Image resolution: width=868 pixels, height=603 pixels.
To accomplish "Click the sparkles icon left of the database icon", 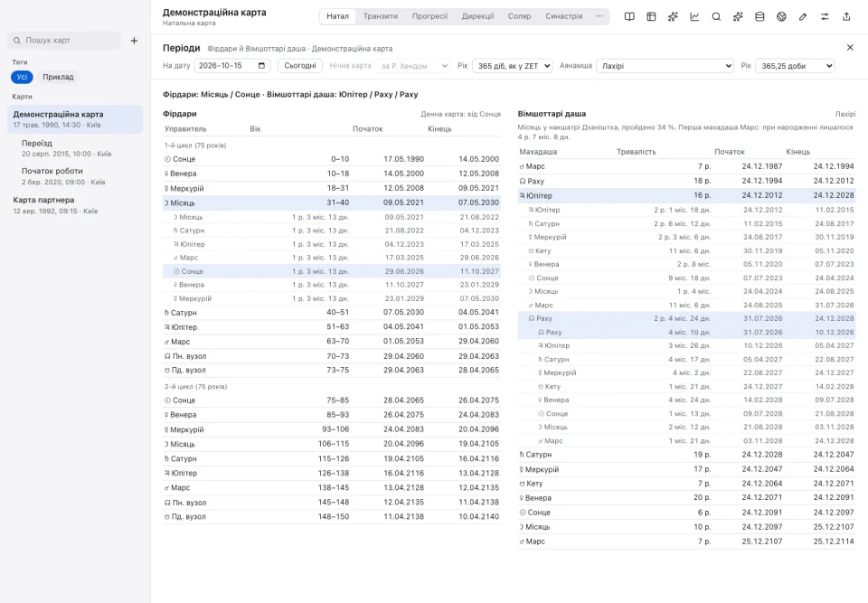I will click(x=738, y=16).
